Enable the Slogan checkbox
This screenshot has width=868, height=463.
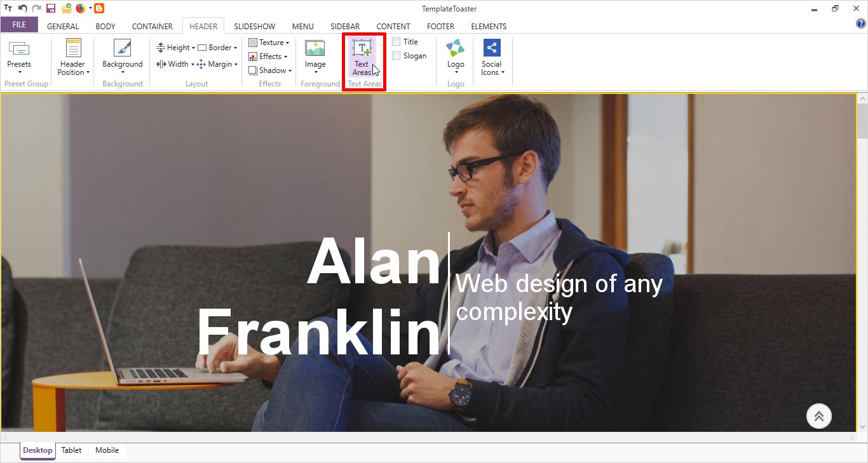[397, 56]
